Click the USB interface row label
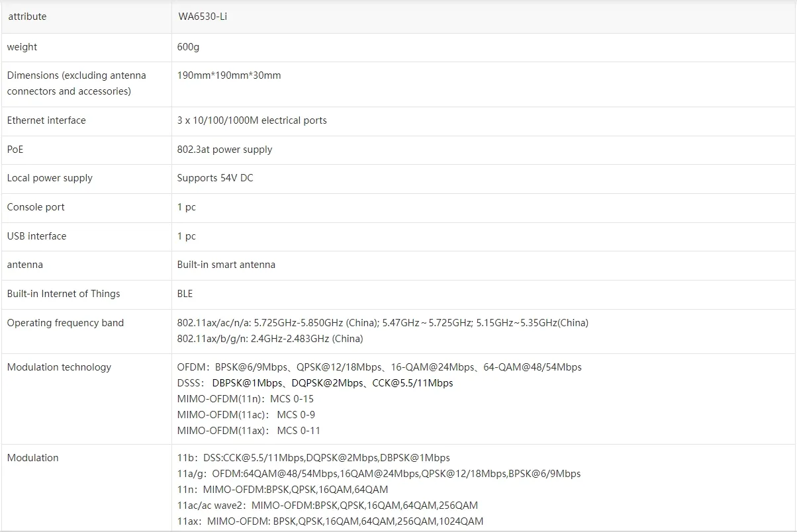The height and width of the screenshot is (532, 797). pyautogui.click(x=36, y=236)
